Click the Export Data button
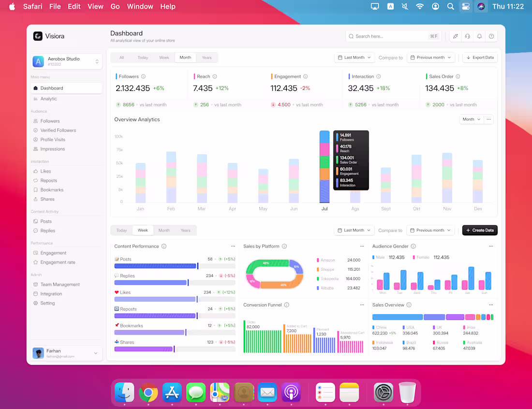The image size is (532, 409). click(480, 57)
